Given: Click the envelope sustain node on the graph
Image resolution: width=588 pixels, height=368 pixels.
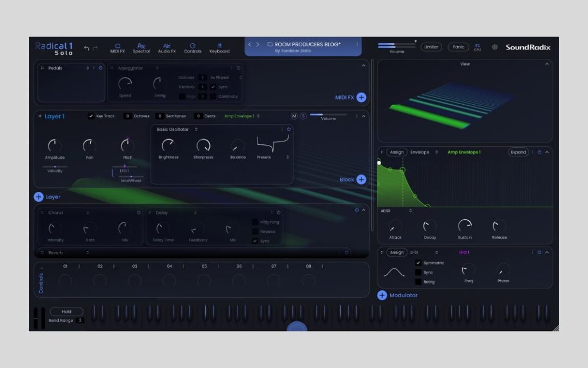Looking at the screenshot, I should (403, 170).
